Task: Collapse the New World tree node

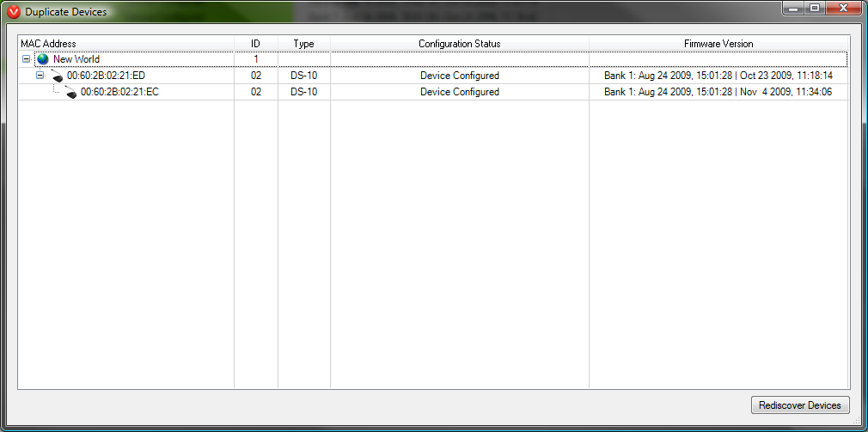Action: tap(26, 59)
